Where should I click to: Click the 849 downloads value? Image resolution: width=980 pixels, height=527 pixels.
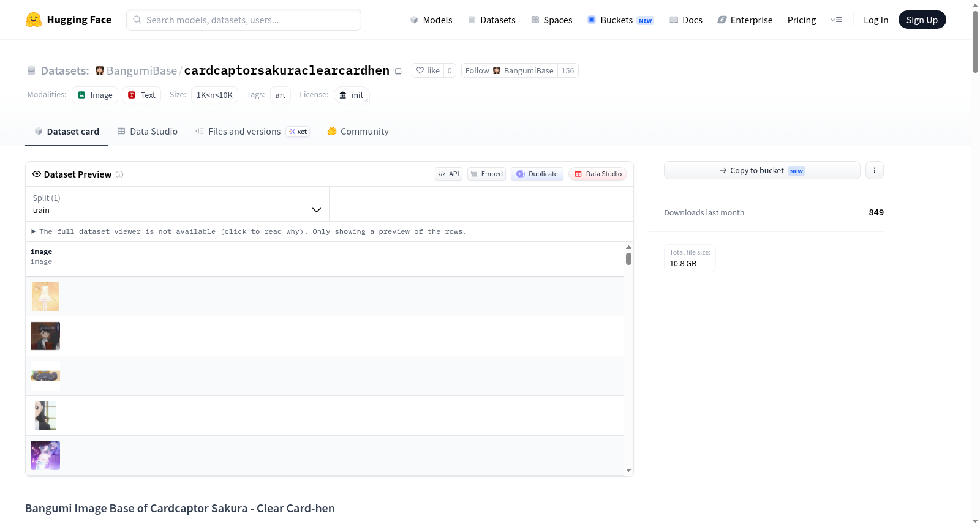tap(876, 212)
